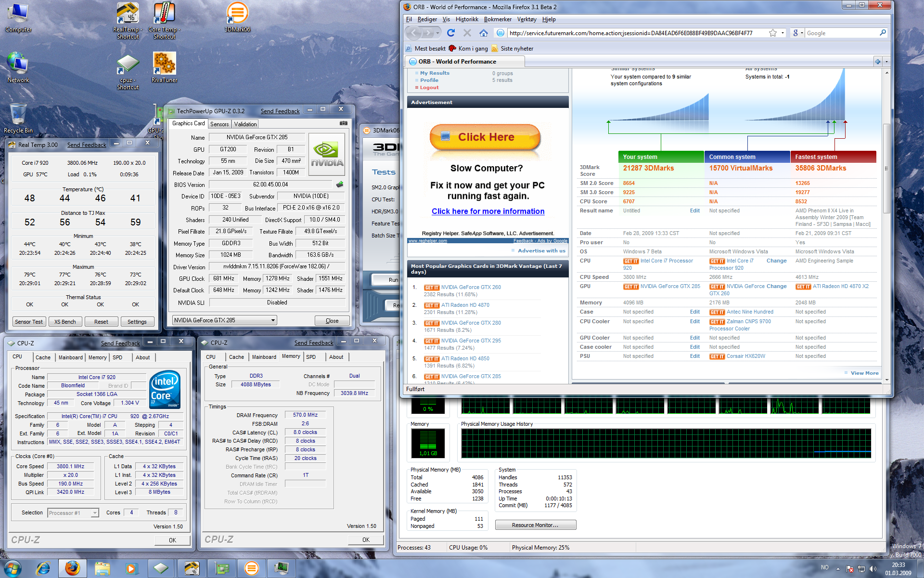This screenshot has width=924, height=578.
Task: Click Resource Monitor button
Action: point(535,525)
